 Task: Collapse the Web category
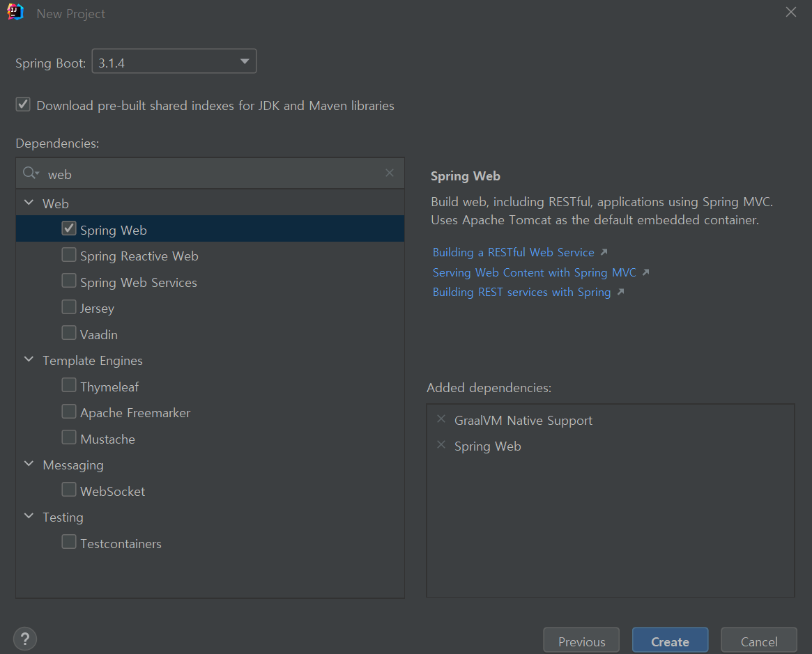coord(29,203)
